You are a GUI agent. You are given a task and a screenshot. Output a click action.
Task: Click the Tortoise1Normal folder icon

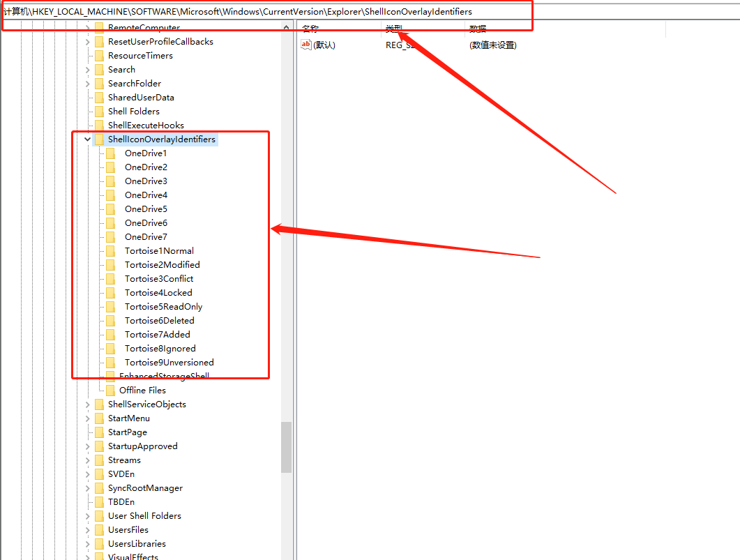(110, 251)
